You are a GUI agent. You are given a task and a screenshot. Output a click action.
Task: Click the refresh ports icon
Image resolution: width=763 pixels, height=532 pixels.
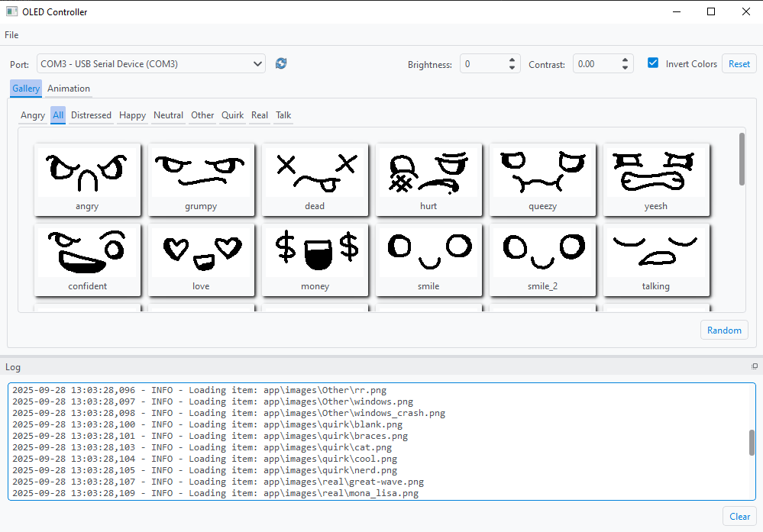click(281, 63)
